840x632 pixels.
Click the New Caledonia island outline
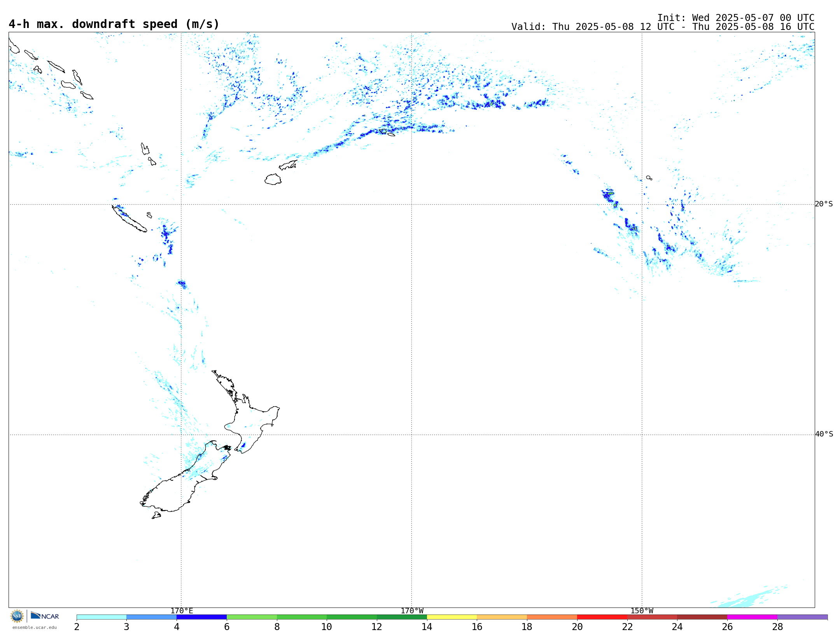129,219
